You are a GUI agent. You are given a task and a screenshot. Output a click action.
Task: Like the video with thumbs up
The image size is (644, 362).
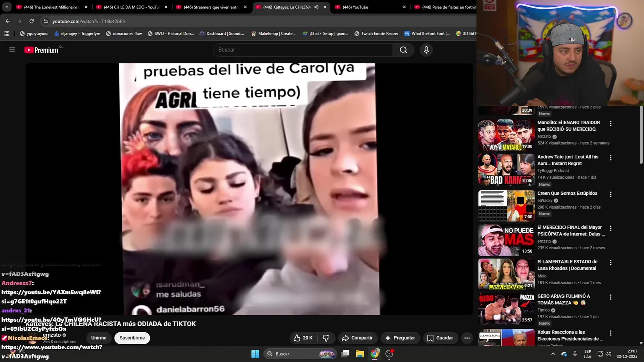tap(303, 338)
